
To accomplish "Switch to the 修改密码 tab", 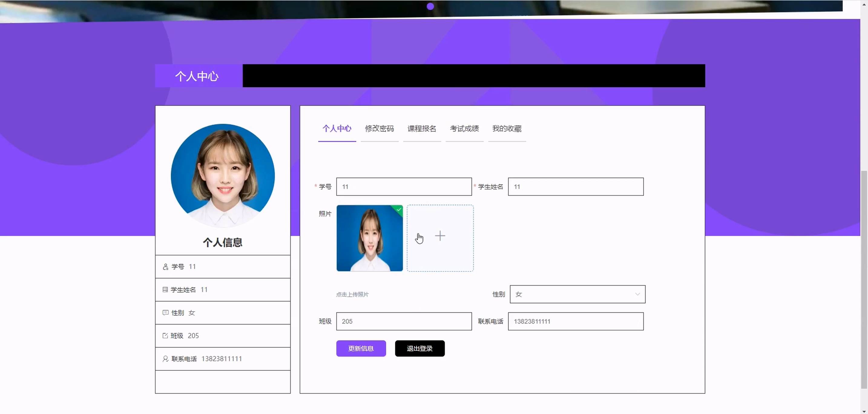I will click(380, 129).
